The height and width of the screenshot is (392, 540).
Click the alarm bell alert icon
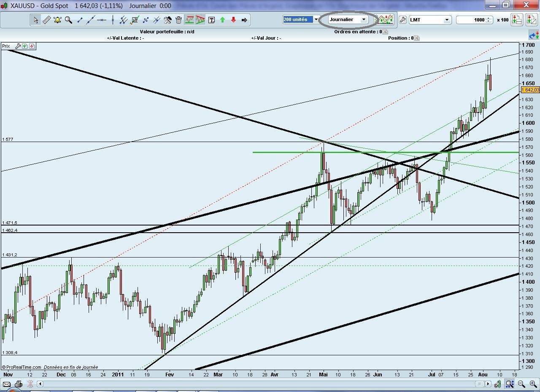click(57, 20)
